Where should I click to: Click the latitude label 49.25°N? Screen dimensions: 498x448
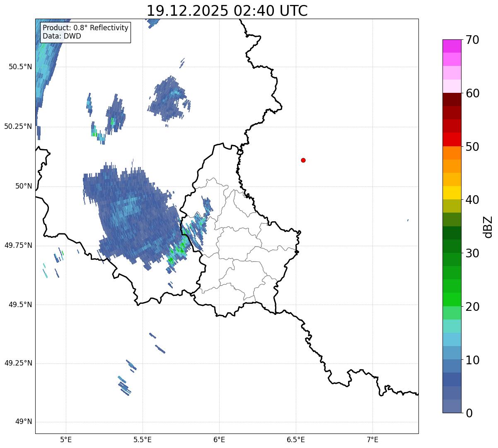pos(18,363)
